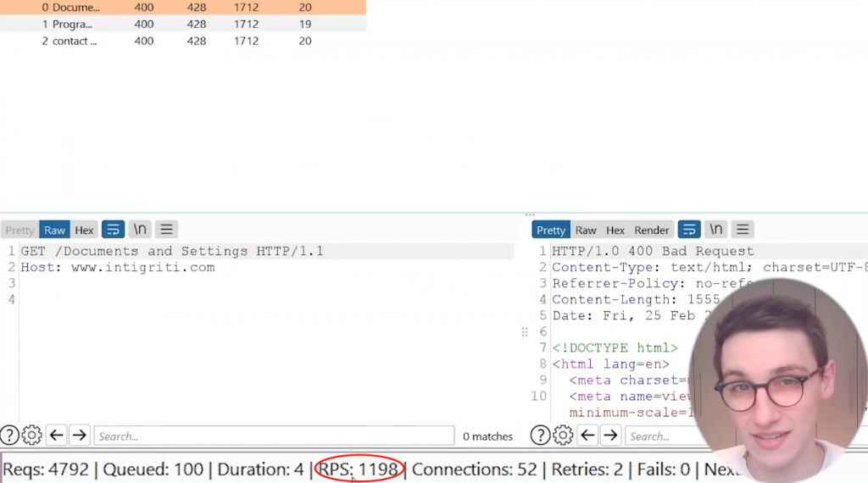Open help for request search bar
Image resolution: width=868 pixels, height=483 pixels.
9,436
